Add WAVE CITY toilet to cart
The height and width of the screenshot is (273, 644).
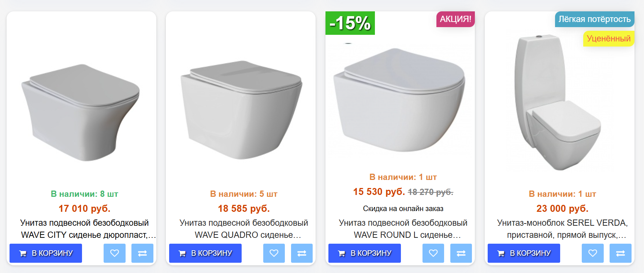pyautogui.click(x=46, y=253)
